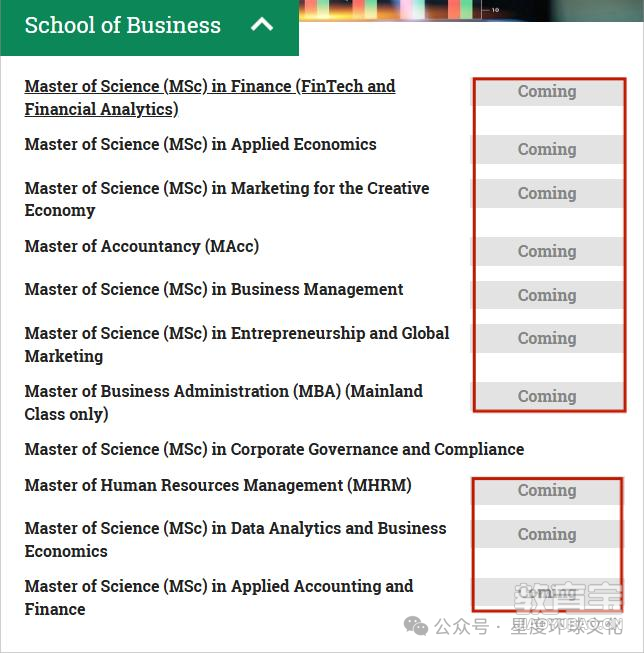The image size is (644, 653).
Task: Open MSc in Applied Accounting and Finance
Action: coord(219,598)
